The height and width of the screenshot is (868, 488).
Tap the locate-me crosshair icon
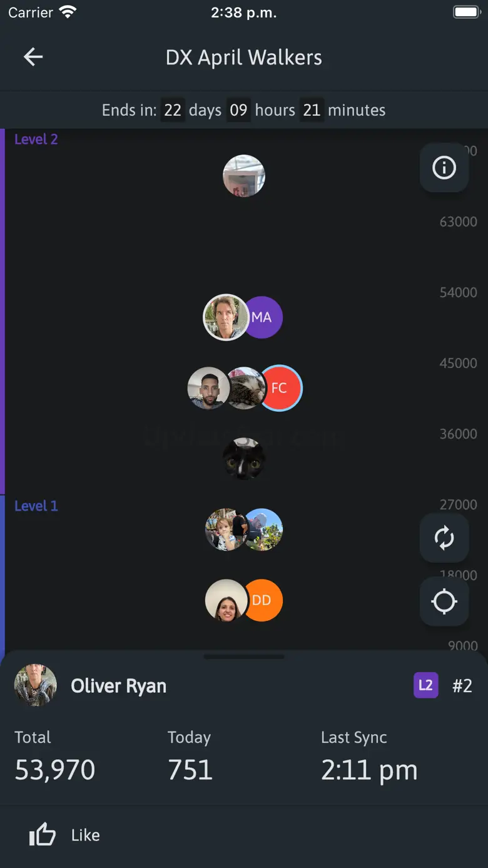(444, 602)
